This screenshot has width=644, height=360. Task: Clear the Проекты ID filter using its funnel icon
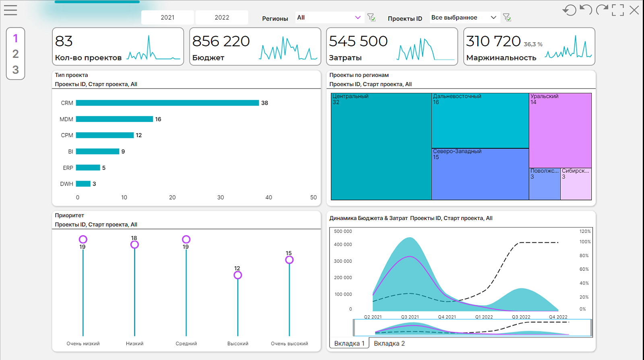coord(507,17)
